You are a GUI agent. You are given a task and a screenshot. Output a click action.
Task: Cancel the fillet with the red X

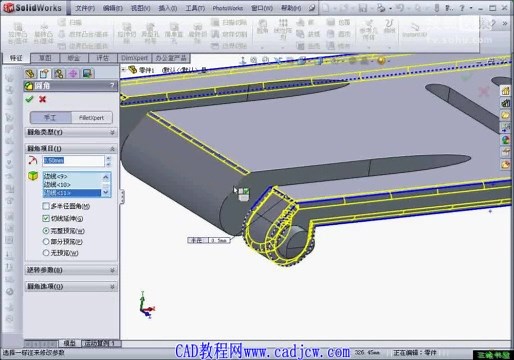click(x=42, y=99)
